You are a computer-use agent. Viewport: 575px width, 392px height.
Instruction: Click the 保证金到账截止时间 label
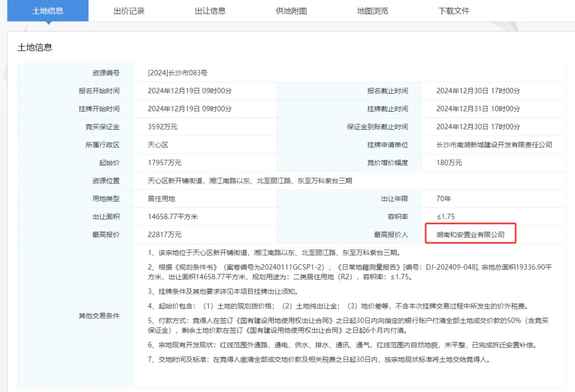(377, 127)
